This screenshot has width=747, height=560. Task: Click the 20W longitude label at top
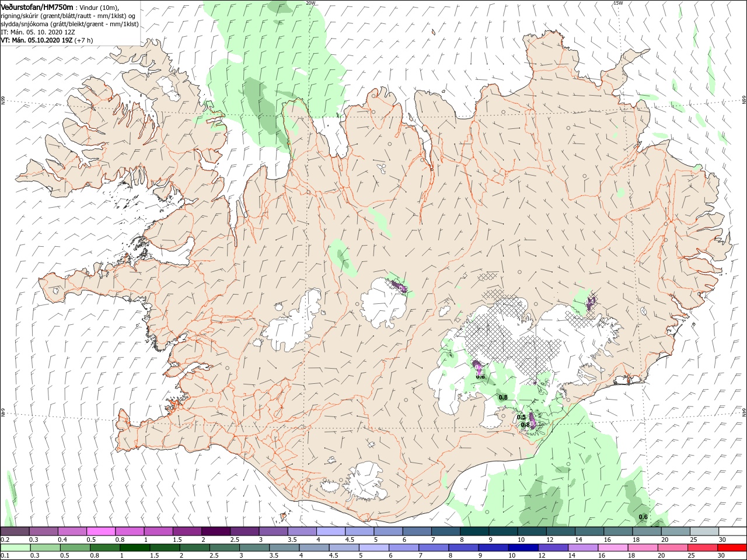(x=310, y=3)
